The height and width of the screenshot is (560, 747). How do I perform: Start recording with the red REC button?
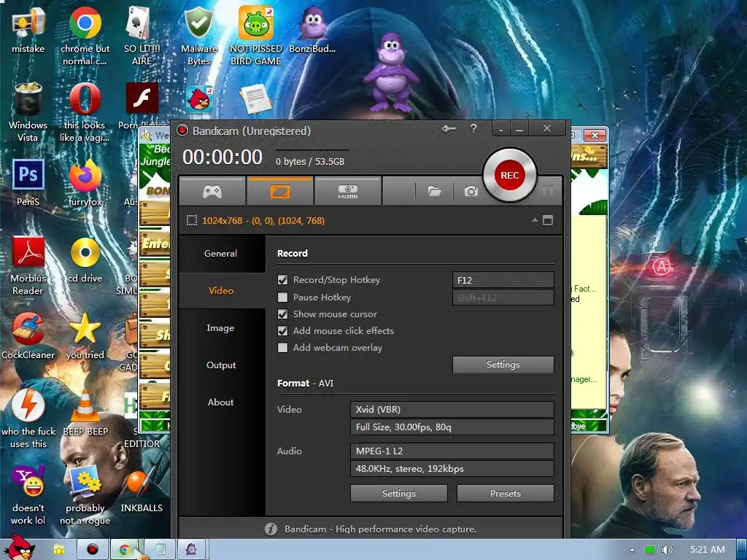click(x=509, y=175)
